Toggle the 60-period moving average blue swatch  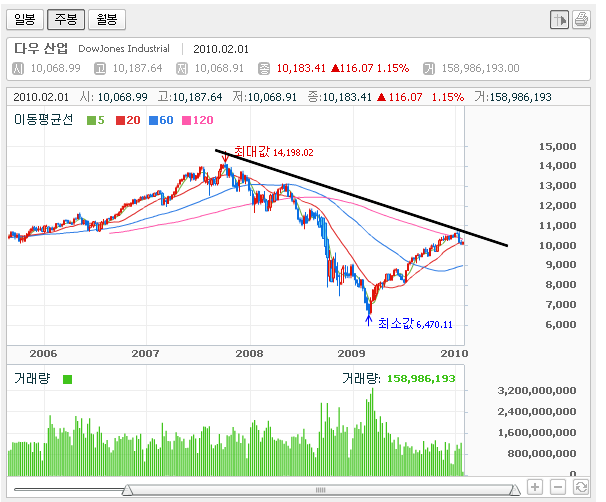153,121
